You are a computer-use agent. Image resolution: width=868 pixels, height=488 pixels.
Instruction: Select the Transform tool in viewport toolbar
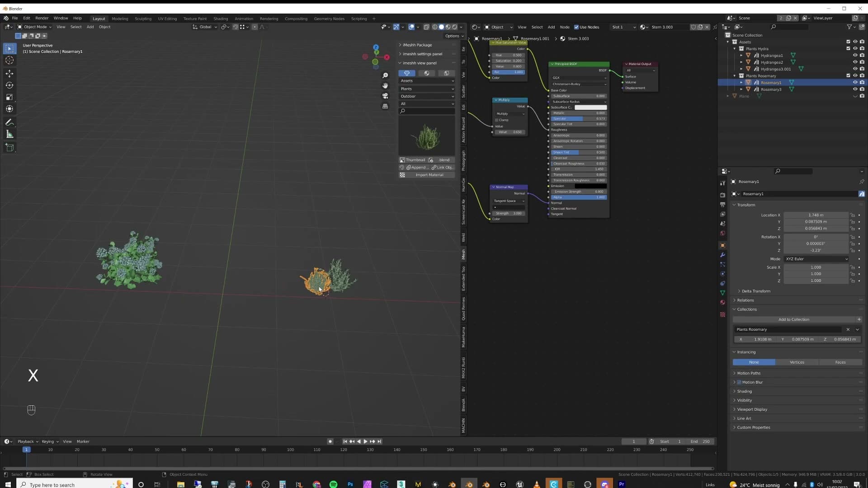click(x=9, y=109)
